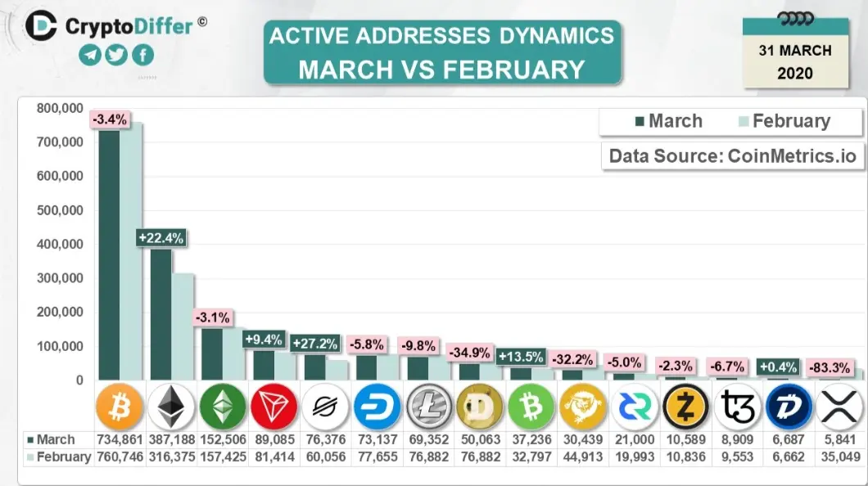Click the -5.0% change label
Screen dimensions: 868x486
pyautogui.click(x=624, y=362)
